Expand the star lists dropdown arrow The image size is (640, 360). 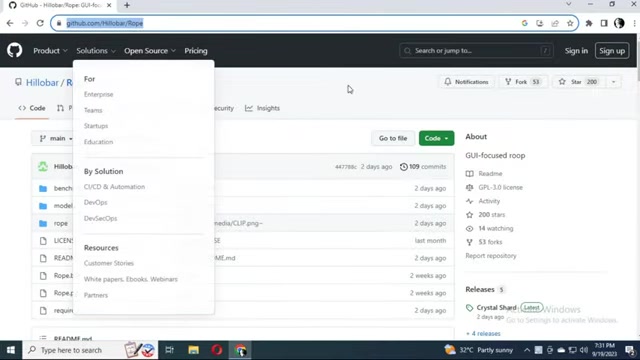[x=613, y=82]
